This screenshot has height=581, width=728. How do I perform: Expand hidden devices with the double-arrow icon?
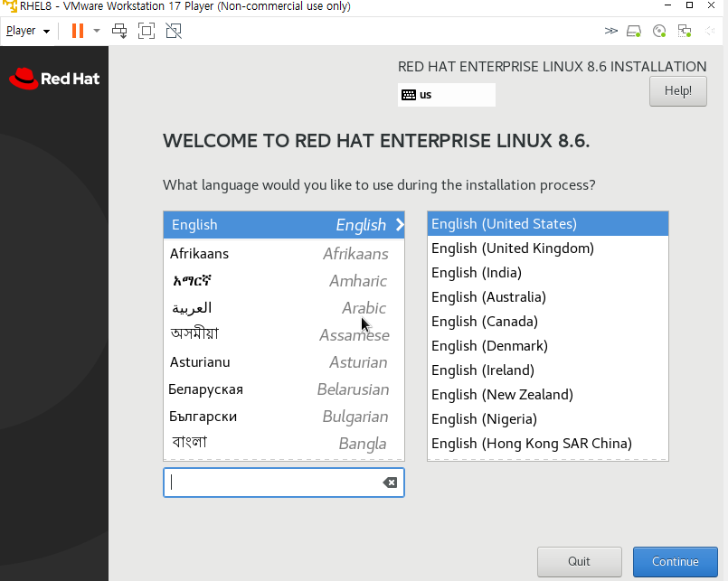[x=611, y=31]
